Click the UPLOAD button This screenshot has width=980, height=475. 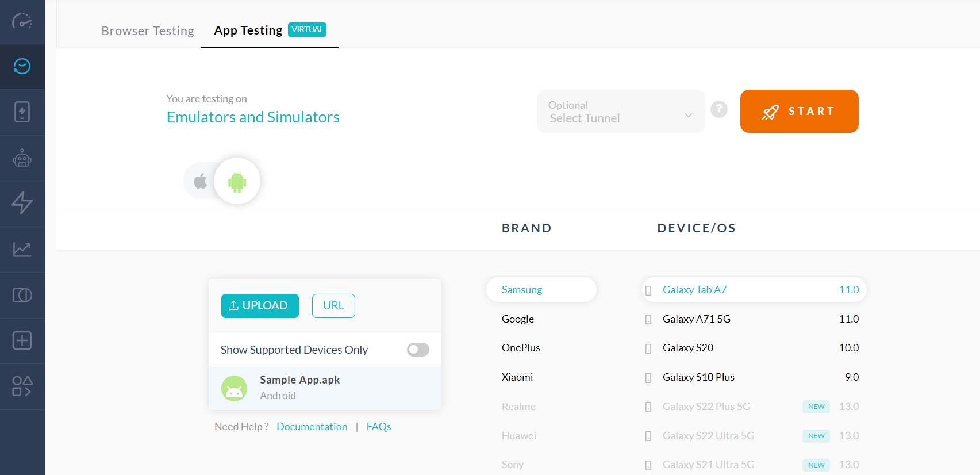(260, 306)
